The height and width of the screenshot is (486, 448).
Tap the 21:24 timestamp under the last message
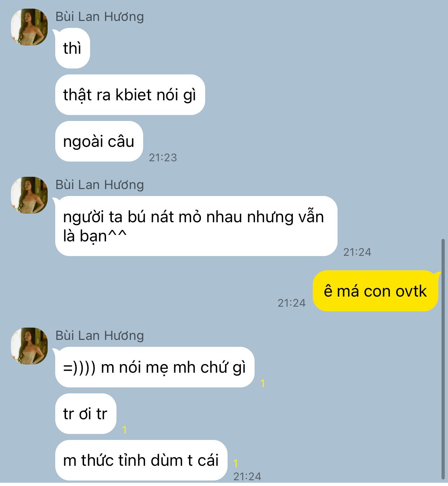tap(247, 477)
